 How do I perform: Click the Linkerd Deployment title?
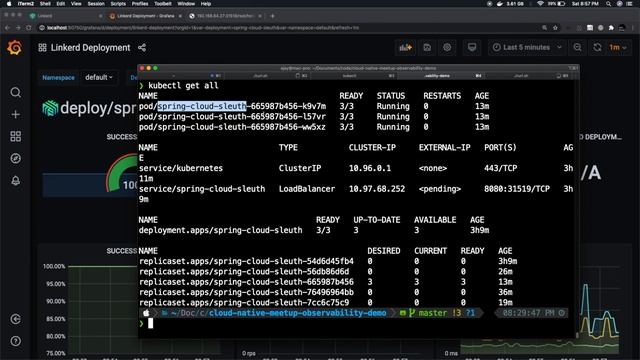[90, 48]
